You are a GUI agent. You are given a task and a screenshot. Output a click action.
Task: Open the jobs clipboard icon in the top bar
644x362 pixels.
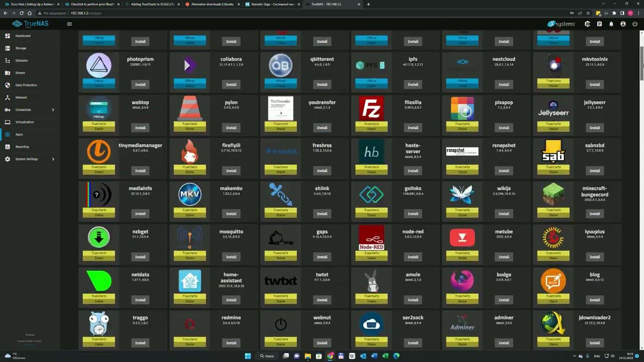[599, 24]
